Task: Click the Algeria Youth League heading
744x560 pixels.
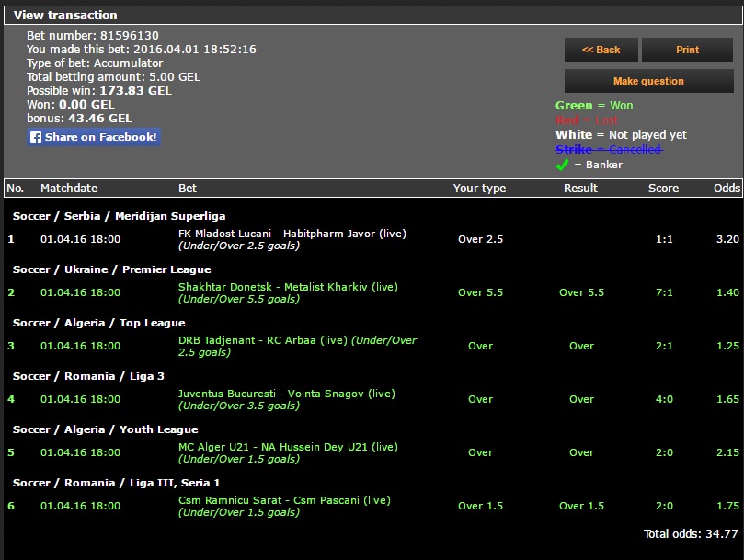Action: click(x=105, y=429)
